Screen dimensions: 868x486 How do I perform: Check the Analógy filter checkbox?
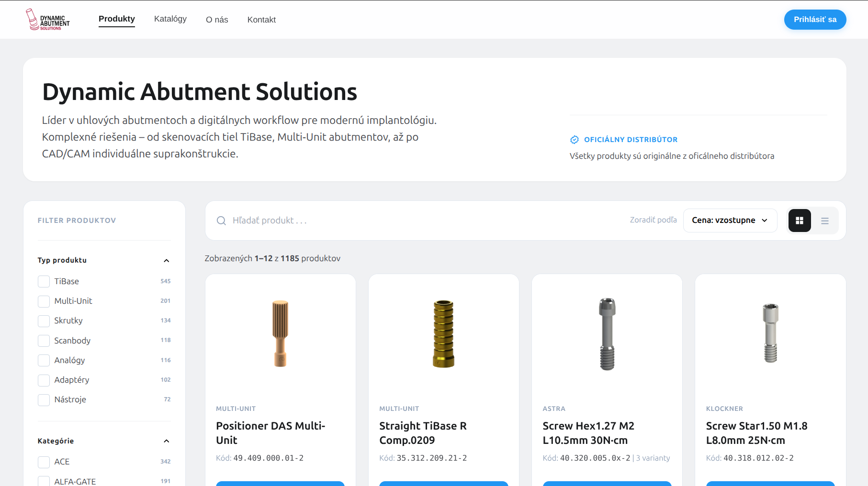click(44, 360)
